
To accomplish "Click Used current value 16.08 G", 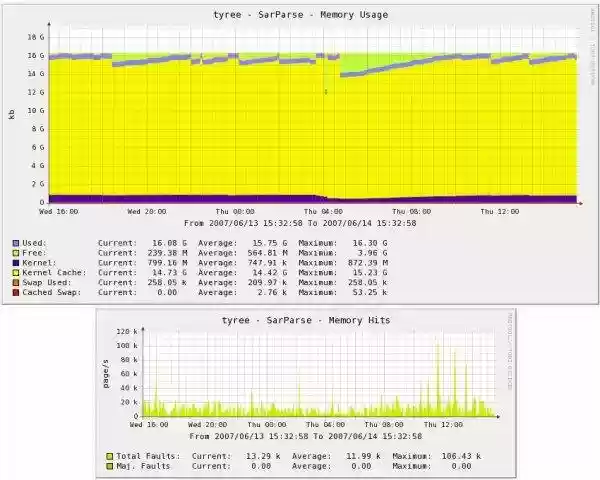I will 170,243.
